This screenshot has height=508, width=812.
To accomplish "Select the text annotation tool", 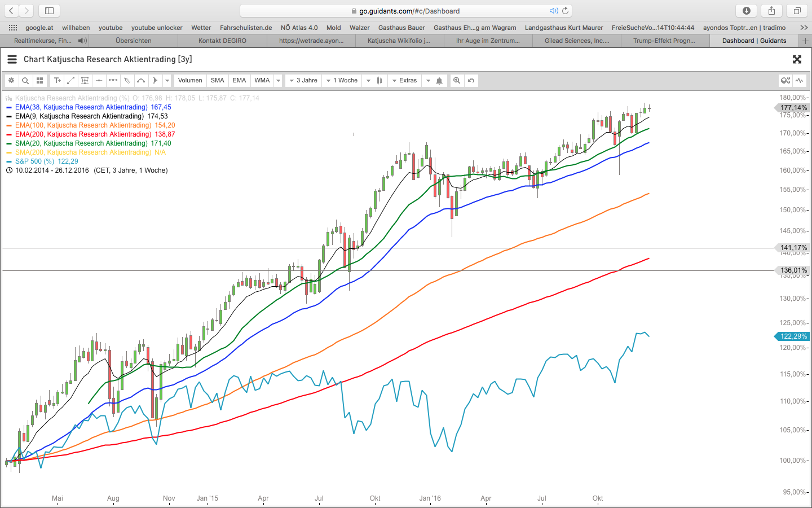I will pos(57,81).
